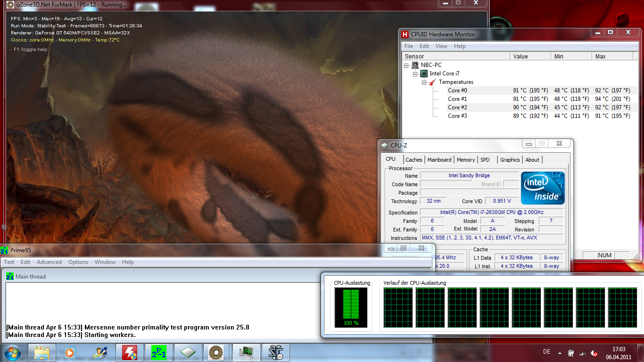
Task: Launch Windows Media Player from taskbar
Action: pos(71,353)
